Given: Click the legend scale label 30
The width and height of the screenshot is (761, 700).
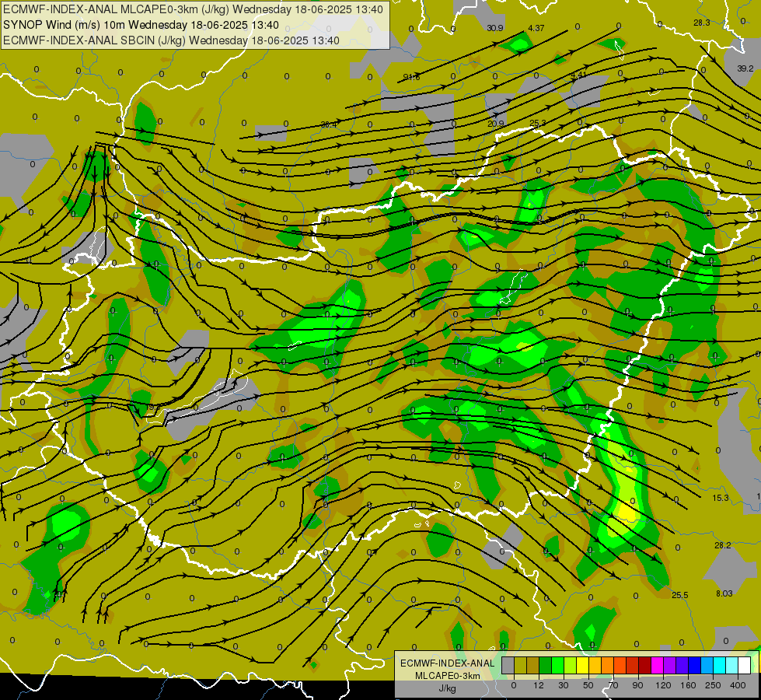Looking at the screenshot, I should pyautogui.click(x=564, y=685).
